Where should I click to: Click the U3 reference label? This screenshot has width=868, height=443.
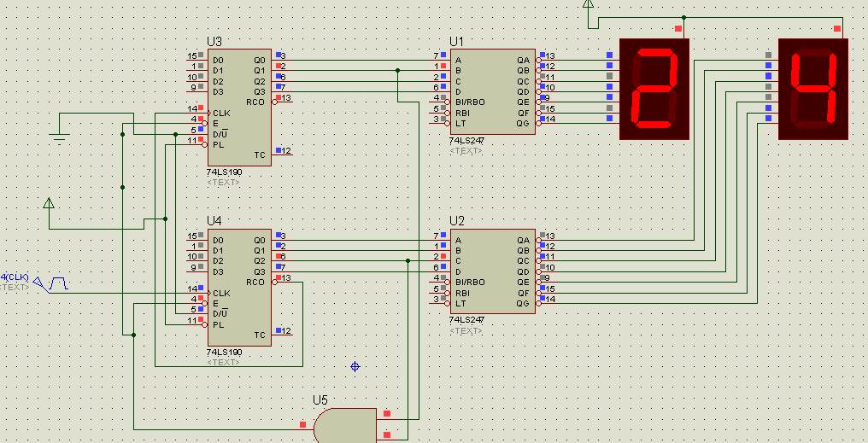click(x=214, y=42)
